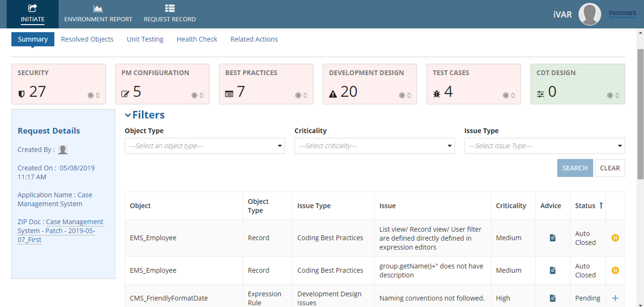Switch to the Resolved Objects tab
The height and width of the screenshot is (307, 644).
(x=87, y=39)
